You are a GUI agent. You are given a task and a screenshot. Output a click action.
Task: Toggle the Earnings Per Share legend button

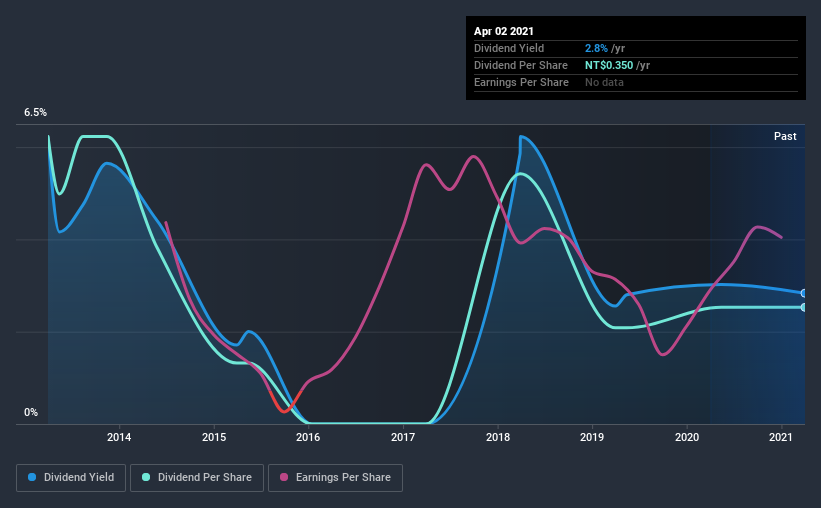(x=336, y=478)
